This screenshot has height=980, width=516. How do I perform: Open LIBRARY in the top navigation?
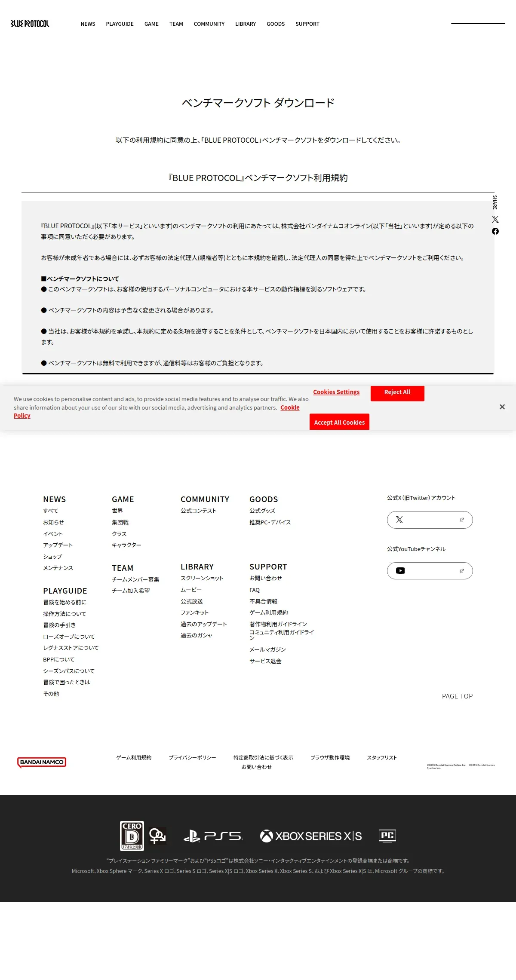[246, 24]
